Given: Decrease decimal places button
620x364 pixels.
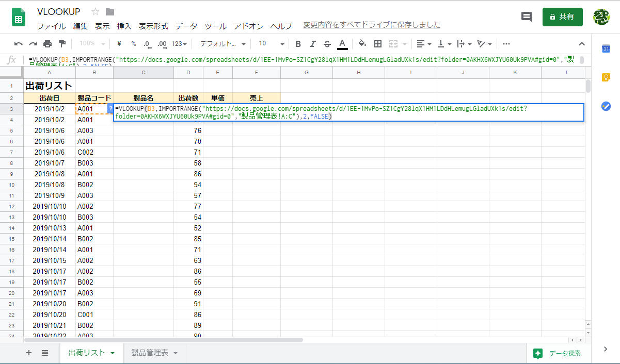Looking at the screenshot, I should pos(147,44).
